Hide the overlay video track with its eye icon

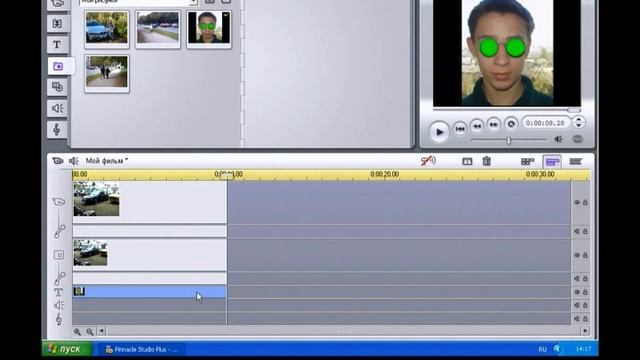pyautogui.click(x=577, y=255)
